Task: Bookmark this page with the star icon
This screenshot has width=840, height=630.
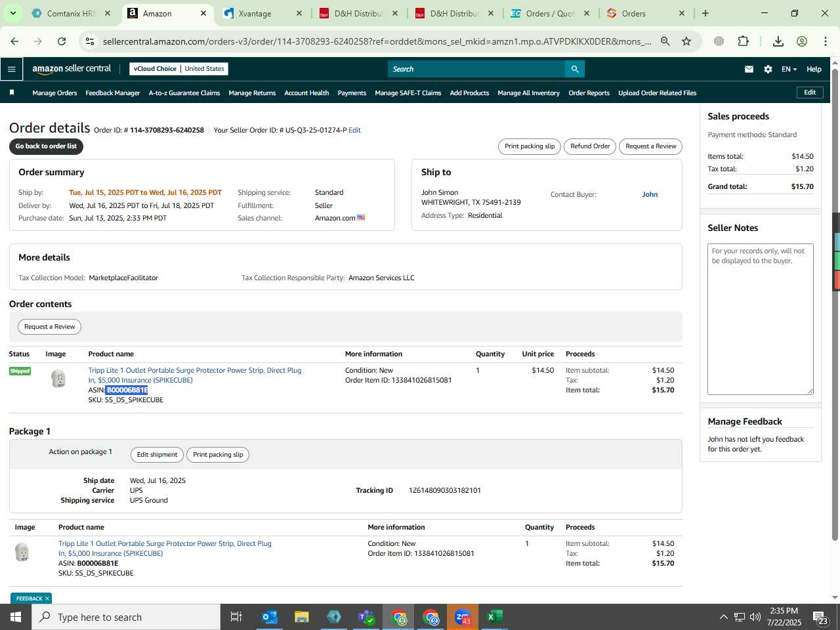Action: click(x=686, y=41)
